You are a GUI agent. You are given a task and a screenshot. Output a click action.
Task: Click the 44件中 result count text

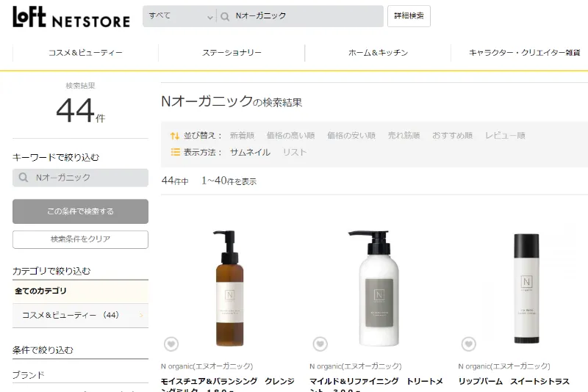tap(175, 181)
